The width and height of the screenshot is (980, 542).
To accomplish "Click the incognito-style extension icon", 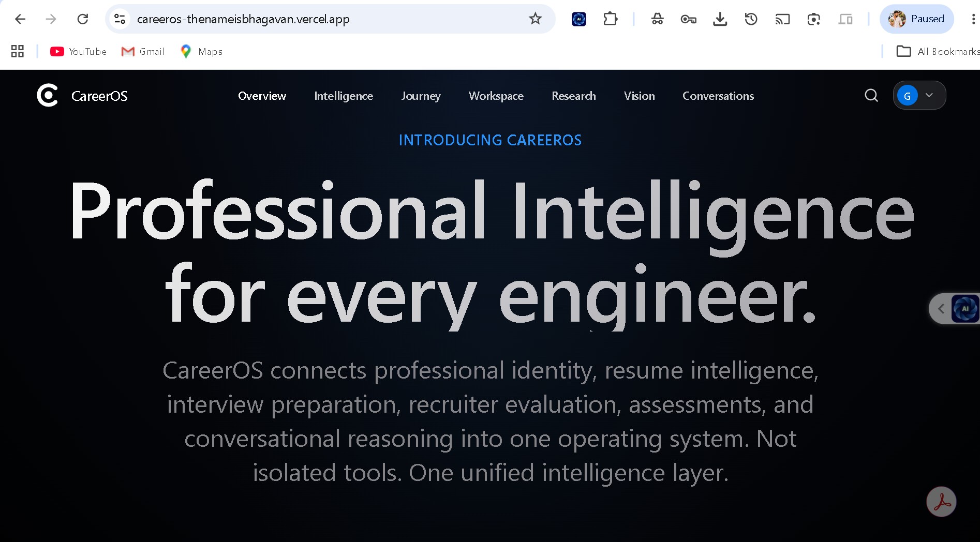I will (x=657, y=19).
